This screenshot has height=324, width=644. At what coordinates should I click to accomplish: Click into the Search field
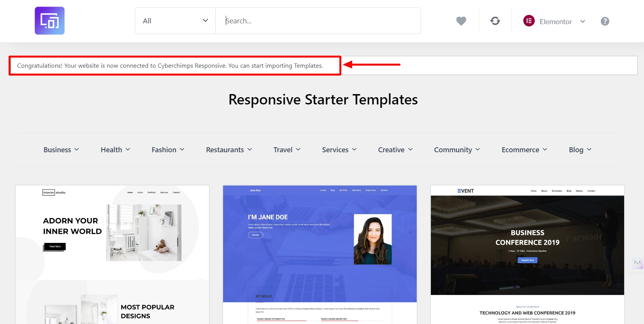[x=318, y=21]
